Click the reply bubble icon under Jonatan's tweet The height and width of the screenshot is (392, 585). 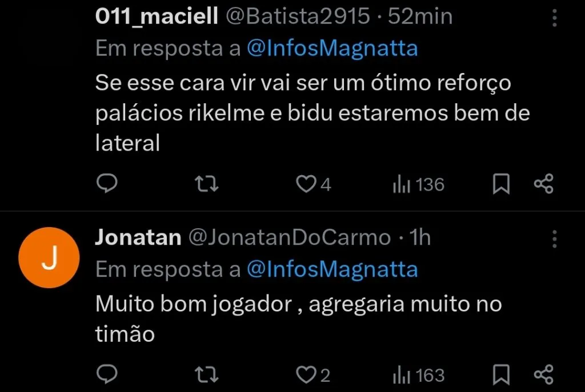(x=107, y=375)
